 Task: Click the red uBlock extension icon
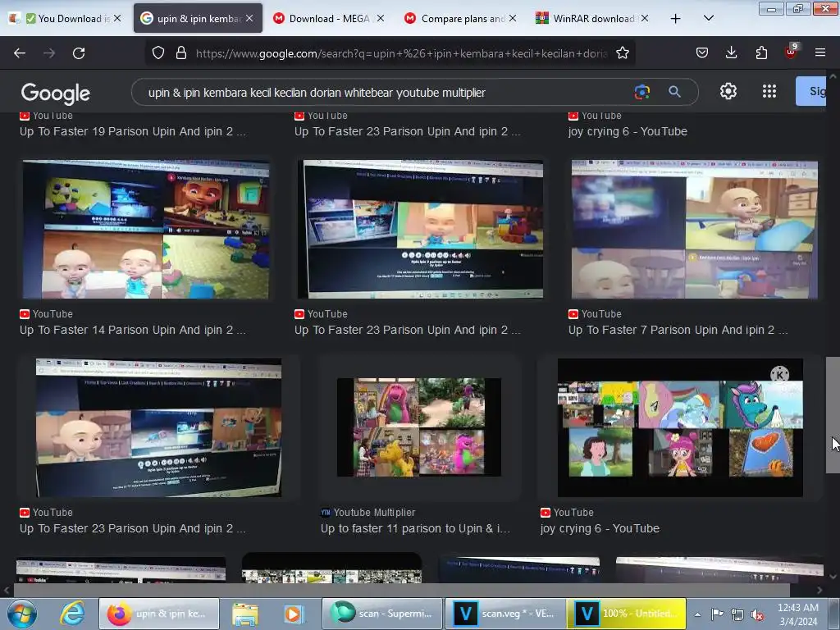point(791,52)
